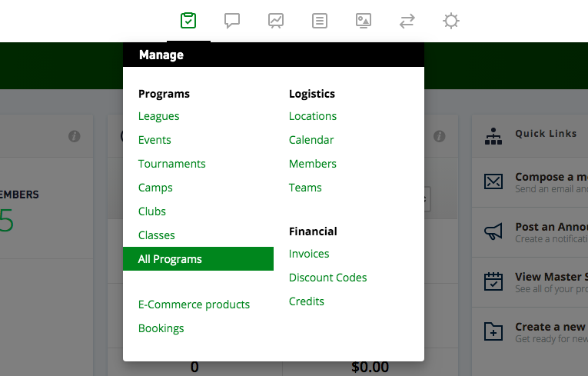This screenshot has width=588, height=376.
Task: Click the left panel's info icon
Action: coord(75,136)
